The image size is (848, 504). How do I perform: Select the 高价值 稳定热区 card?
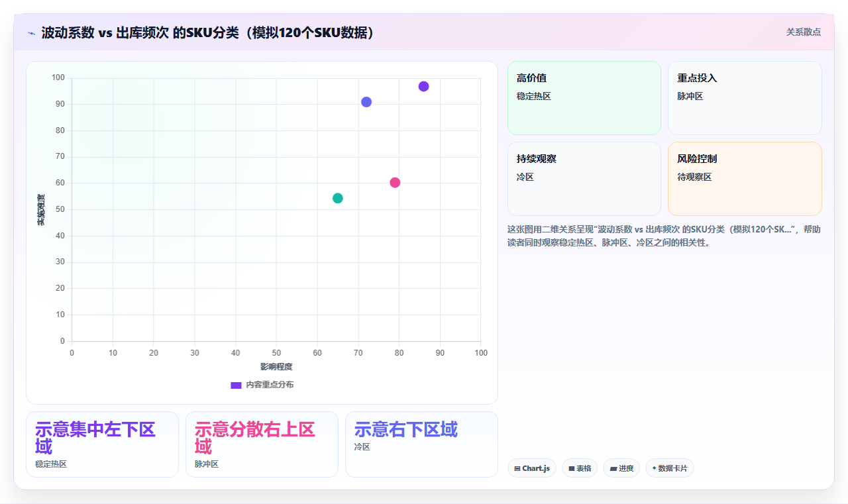(x=584, y=98)
